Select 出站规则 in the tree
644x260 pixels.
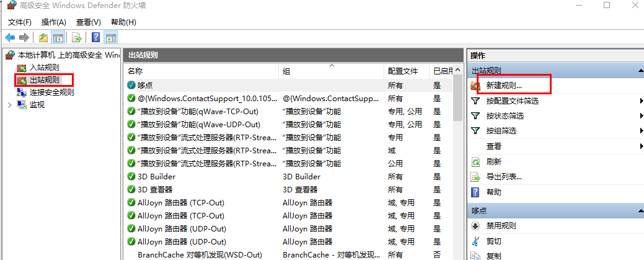coord(45,79)
